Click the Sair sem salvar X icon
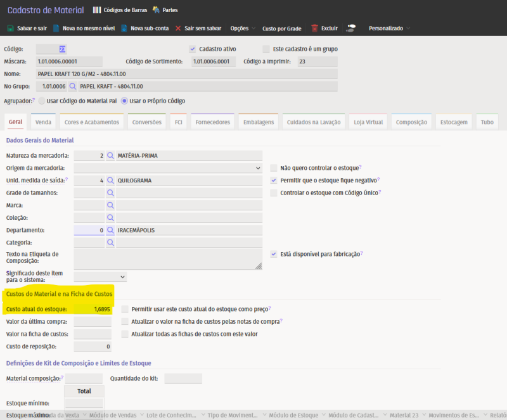507x420 pixels. click(x=178, y=29)
